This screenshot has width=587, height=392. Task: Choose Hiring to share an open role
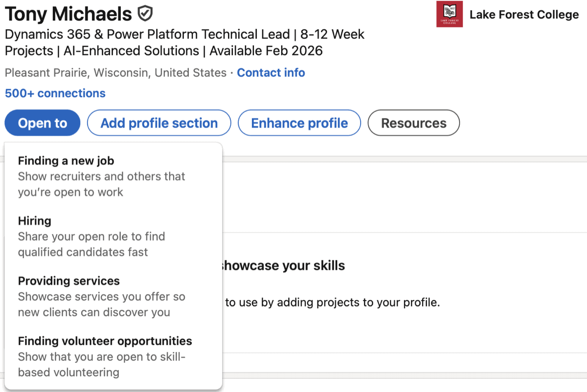point(34,221)
